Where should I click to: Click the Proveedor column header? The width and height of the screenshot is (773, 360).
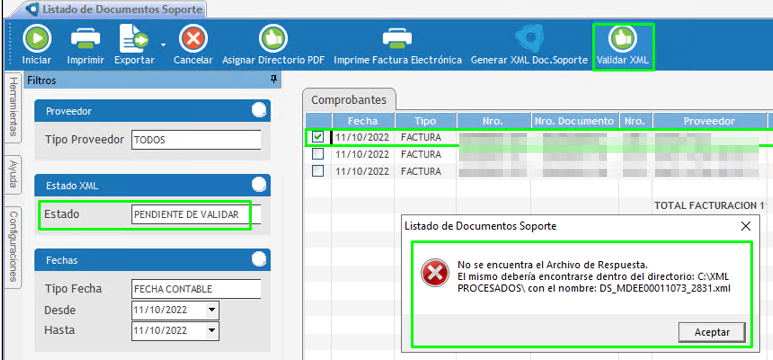coord(709,121)
